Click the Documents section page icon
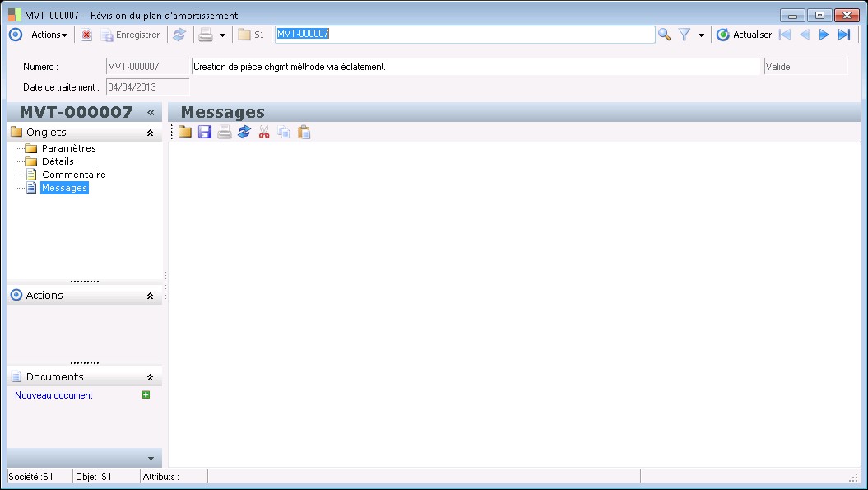 point(16,376)
